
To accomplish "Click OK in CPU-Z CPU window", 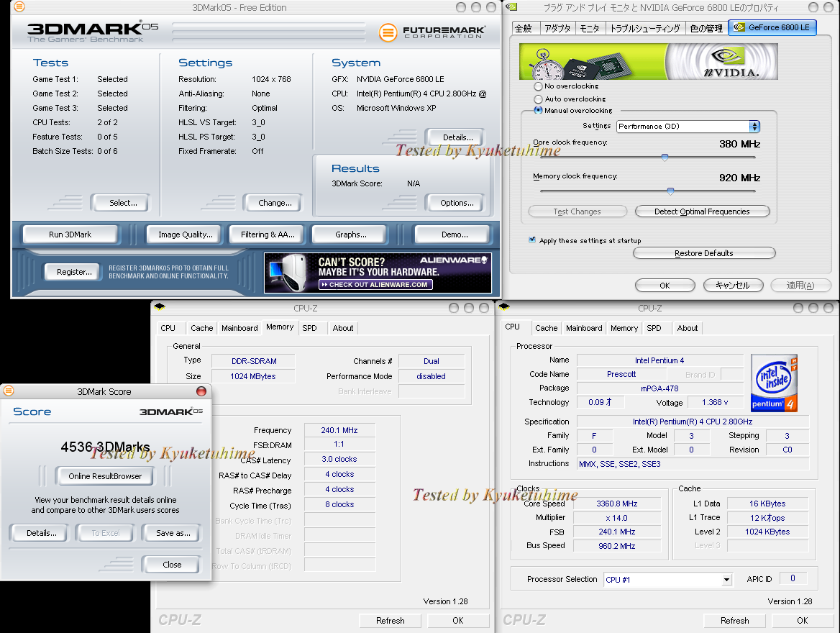I will pos(803,621).
